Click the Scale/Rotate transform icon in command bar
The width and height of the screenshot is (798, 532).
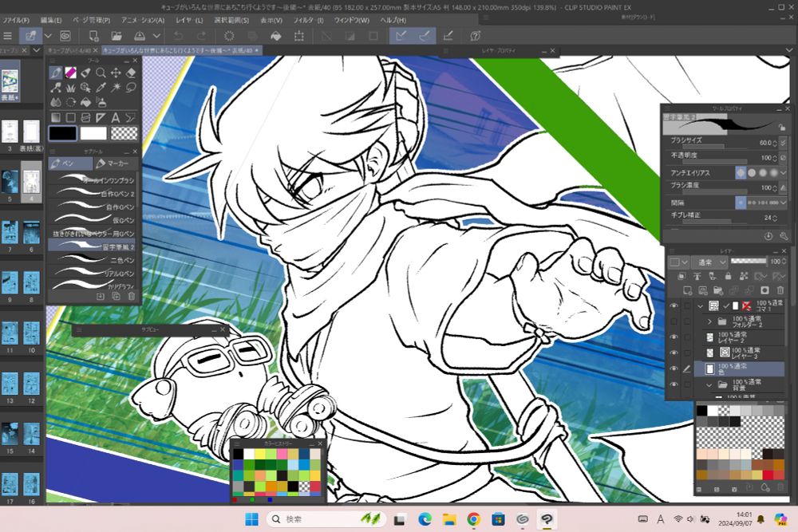(x=298, y=36)
